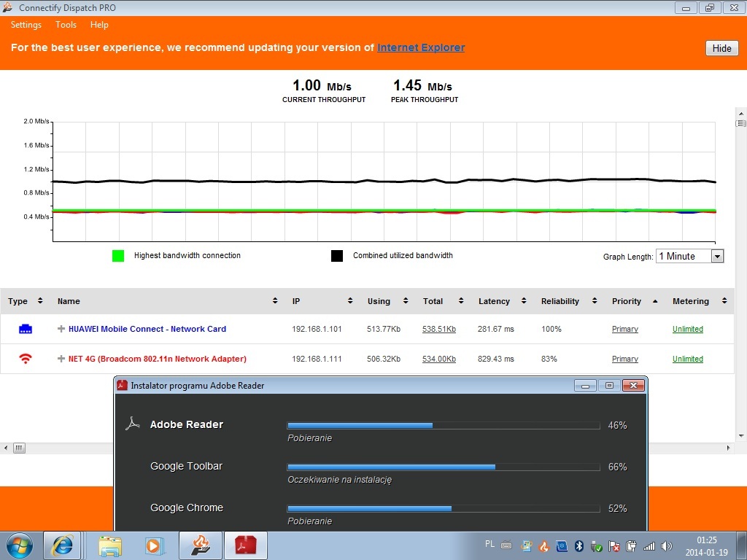Hide the update recommendation banner
The height and width of the screenshot is (560, 747).
click(721, 48)
